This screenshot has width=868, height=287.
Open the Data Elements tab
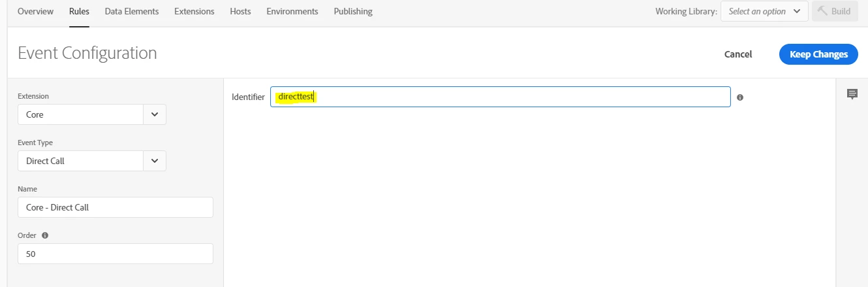pyautogui.click(x=132, y=12)
